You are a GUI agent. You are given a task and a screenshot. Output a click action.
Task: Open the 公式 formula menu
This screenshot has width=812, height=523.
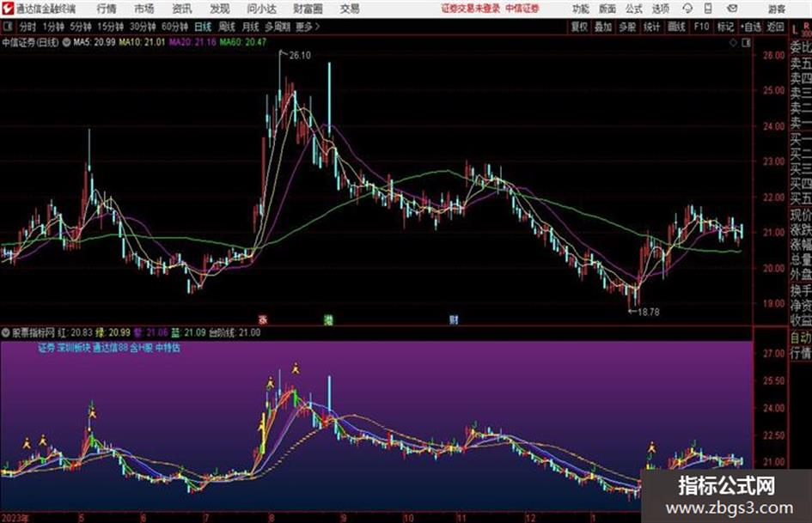point(634,9)
